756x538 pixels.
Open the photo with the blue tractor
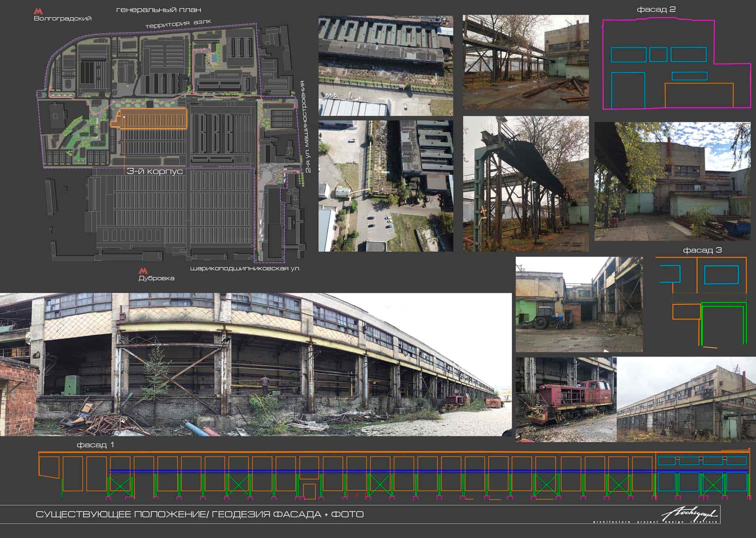click(579, 304)
